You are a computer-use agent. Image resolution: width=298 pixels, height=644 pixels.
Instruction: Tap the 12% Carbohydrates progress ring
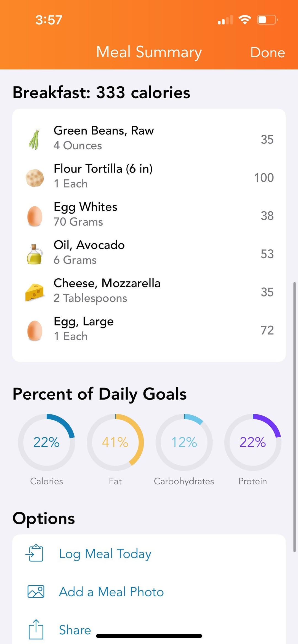[x=184, y=442]
